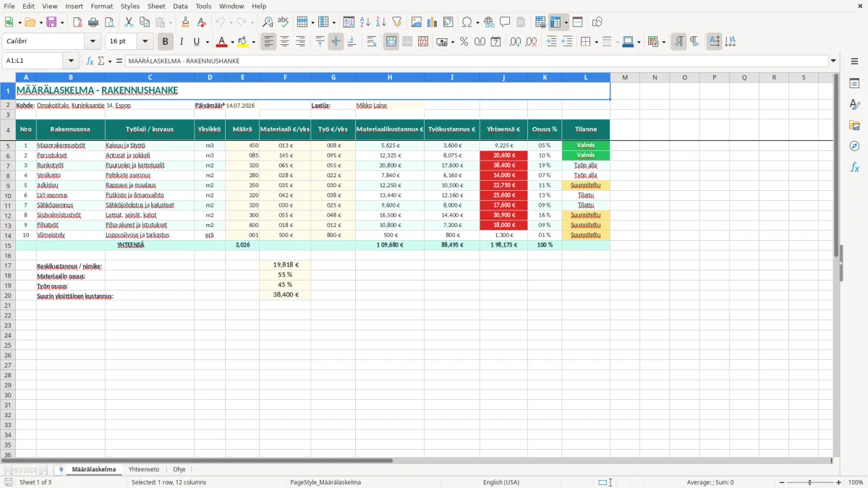The width and height of the screenshot is (868, 488).
Task: Sort ascending
Action: (x=365, y=22)
